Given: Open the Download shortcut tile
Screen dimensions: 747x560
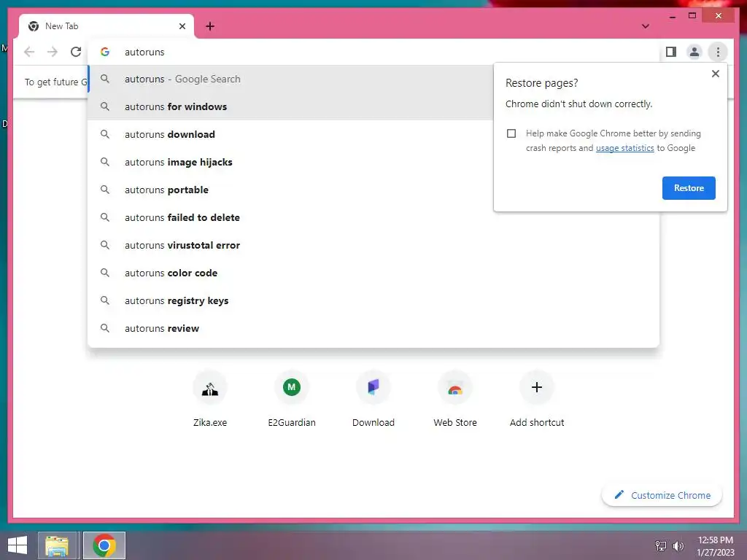Looking at the screenshot, I should click(373, 399).
